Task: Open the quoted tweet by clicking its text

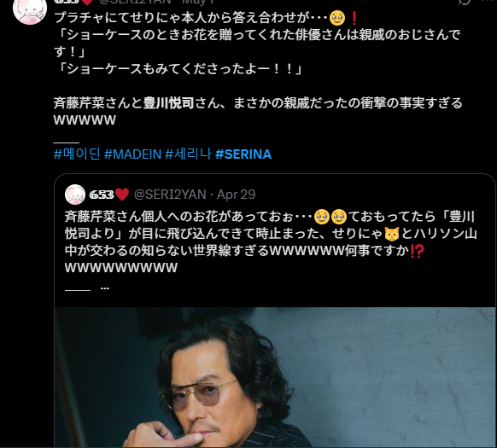Action: click(271, 242)
